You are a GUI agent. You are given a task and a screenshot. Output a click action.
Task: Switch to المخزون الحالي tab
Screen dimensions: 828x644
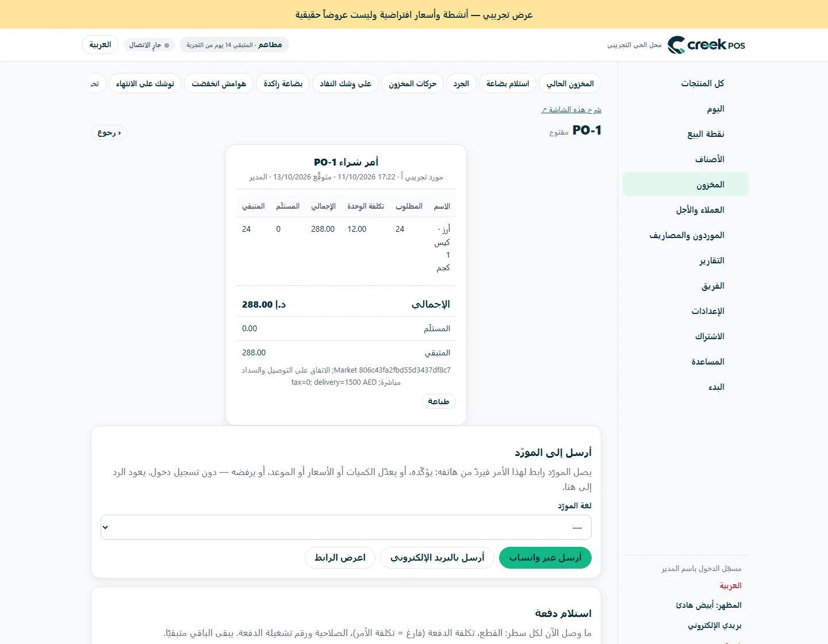pyautogui.click(x=570, y=83)
